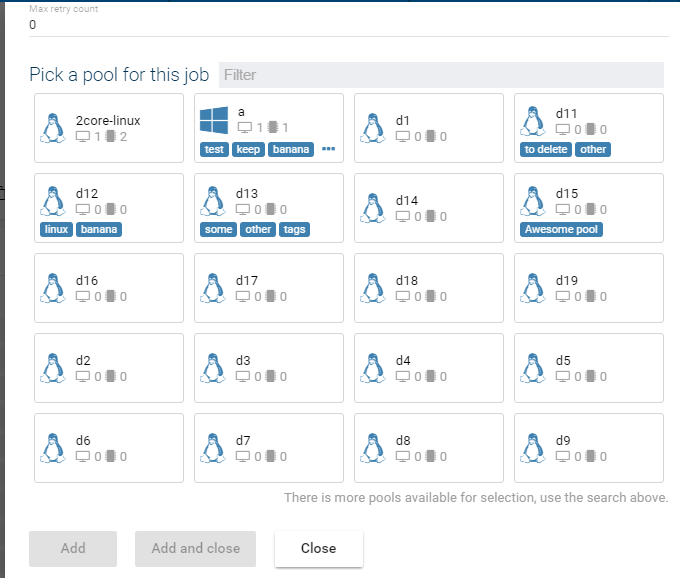Click the Linux penguin icon for 2core-linux

[x=52, y=127]
